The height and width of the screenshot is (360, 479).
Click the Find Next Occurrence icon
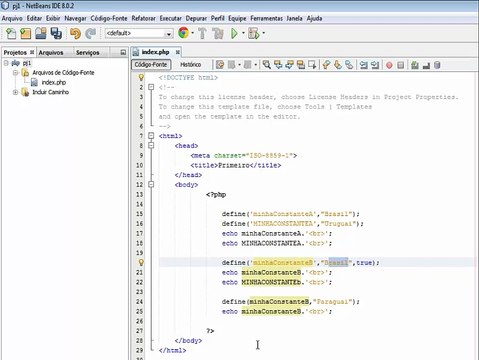pos(289,65)
